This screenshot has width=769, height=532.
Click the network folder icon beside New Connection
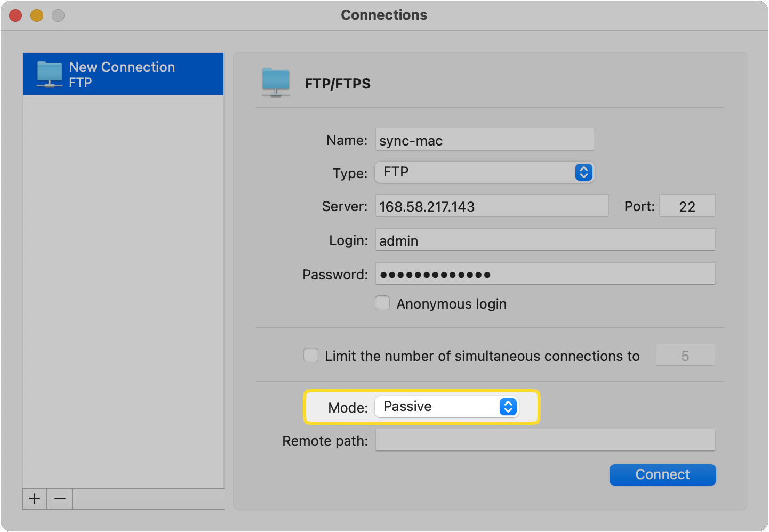click(49, 74)
